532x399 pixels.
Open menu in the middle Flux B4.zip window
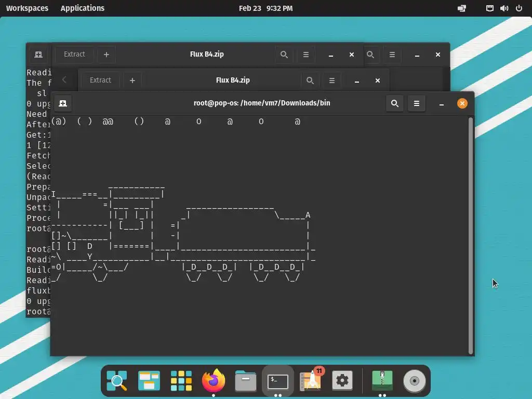click(332, 81)
